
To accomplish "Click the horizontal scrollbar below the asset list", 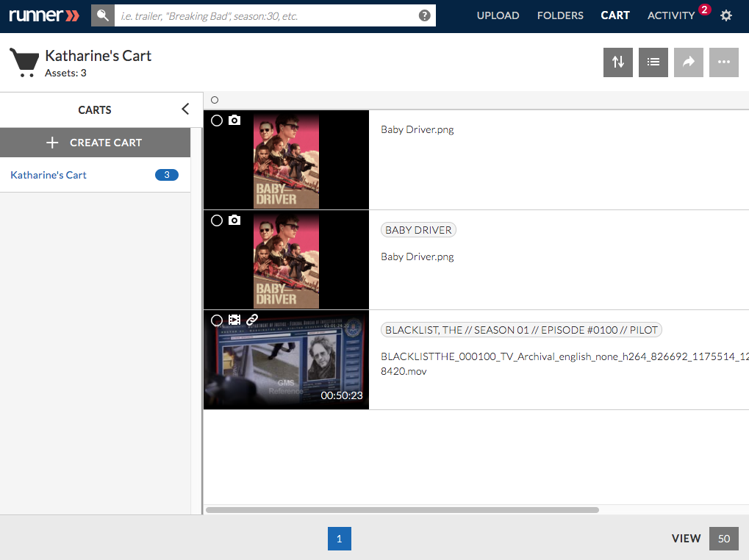I will (x=402, y=510).
